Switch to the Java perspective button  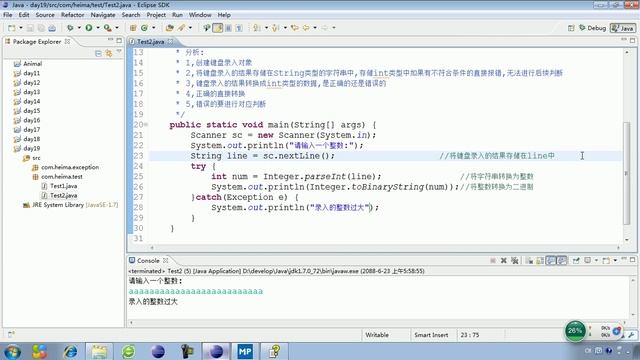[623, 28]
